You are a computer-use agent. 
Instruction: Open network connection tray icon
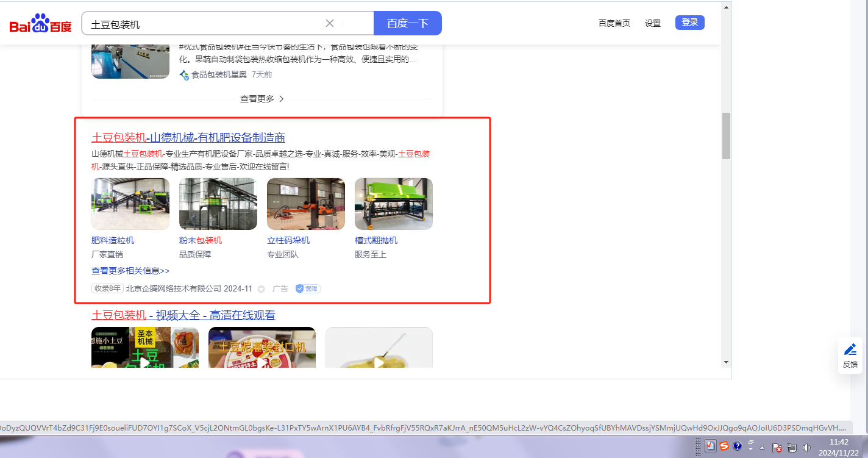point(792,447)
